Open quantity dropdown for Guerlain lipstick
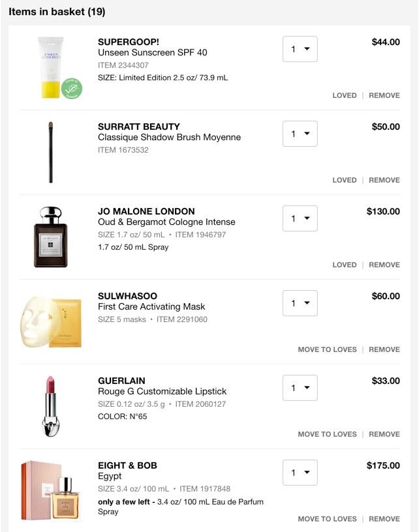 pos(300,387)
